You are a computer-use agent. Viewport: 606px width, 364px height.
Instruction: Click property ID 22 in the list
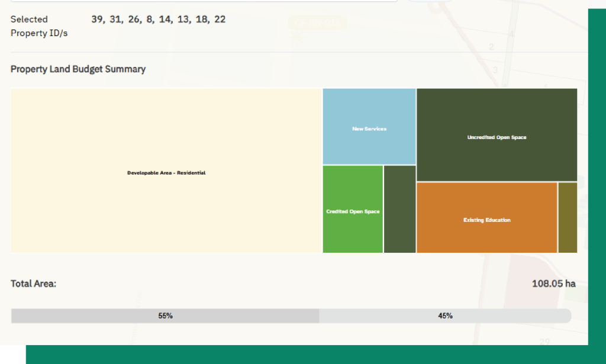220,20
